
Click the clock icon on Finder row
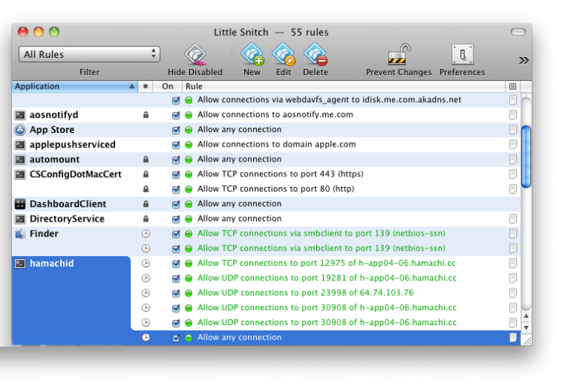[146, 234]
